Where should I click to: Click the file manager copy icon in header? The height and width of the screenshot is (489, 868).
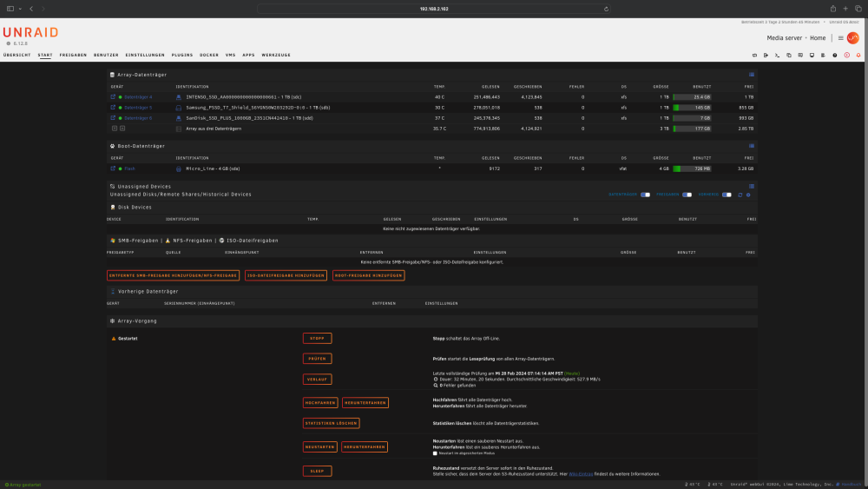(789, 56)
